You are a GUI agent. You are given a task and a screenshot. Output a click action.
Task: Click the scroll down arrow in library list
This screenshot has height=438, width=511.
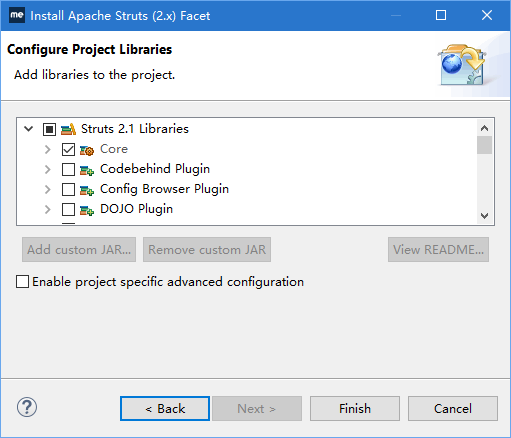[484, 216]
